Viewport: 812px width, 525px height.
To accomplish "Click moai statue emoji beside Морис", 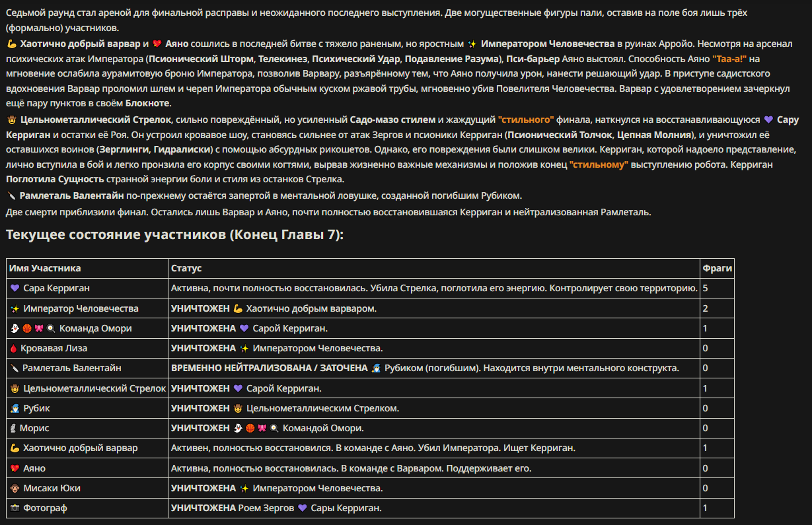I will coord(13,428).
